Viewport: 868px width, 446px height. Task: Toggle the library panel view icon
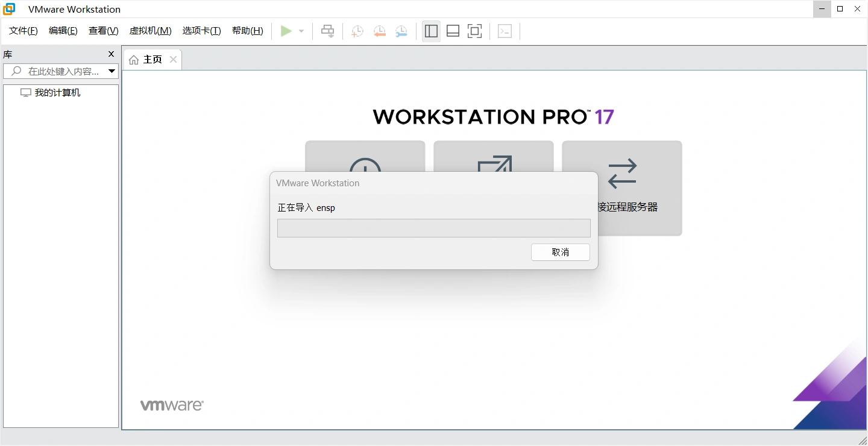click(x=431, y=31)
